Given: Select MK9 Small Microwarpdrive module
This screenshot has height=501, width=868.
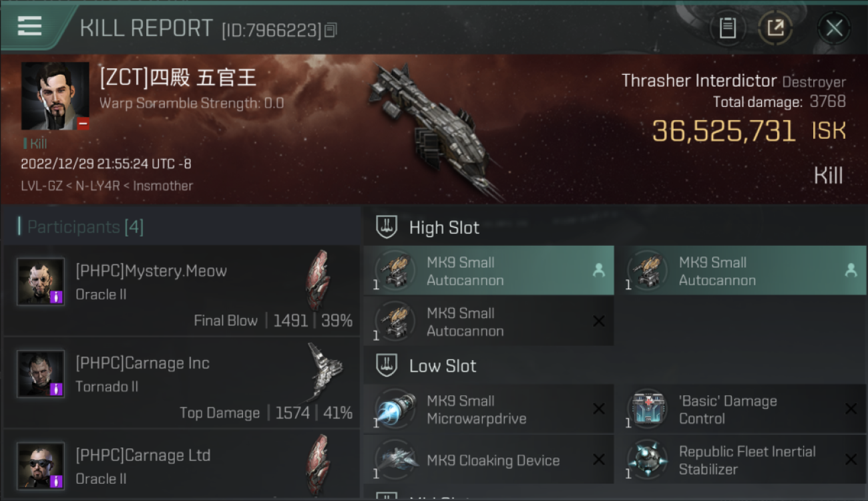Looking at the screenshot, I should pyautogui.click(x=489, y=409).
